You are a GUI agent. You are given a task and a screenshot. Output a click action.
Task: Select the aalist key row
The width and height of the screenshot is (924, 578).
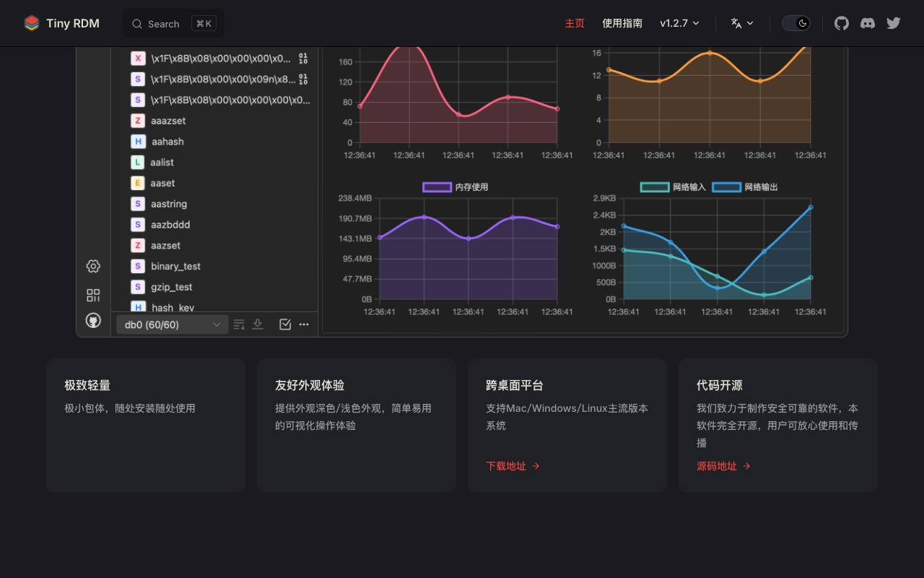coord(214,163)
